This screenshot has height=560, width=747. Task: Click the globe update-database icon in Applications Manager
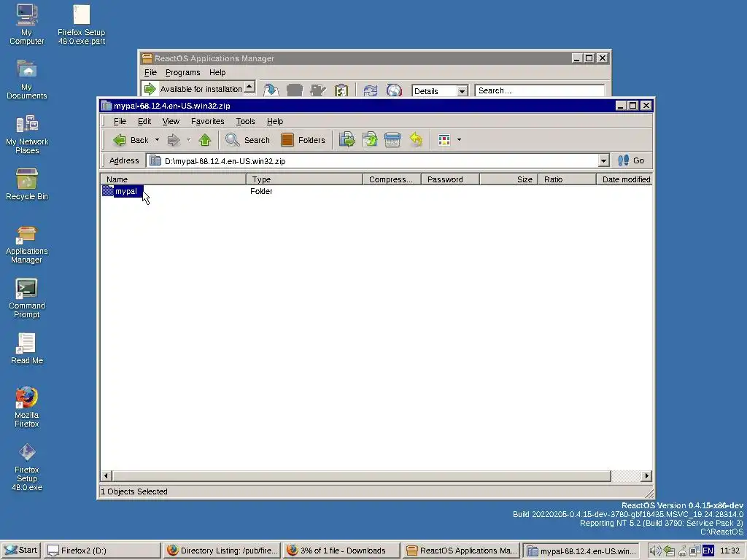pyautogui.click(x=394, y=90)
